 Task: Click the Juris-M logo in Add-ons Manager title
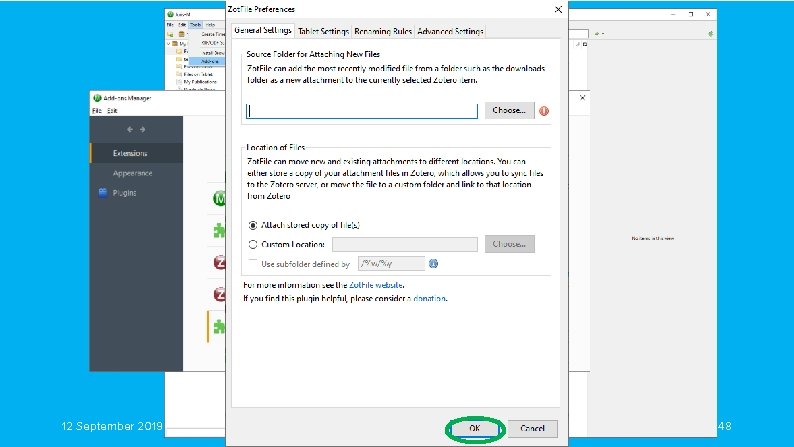pos(97,98)
